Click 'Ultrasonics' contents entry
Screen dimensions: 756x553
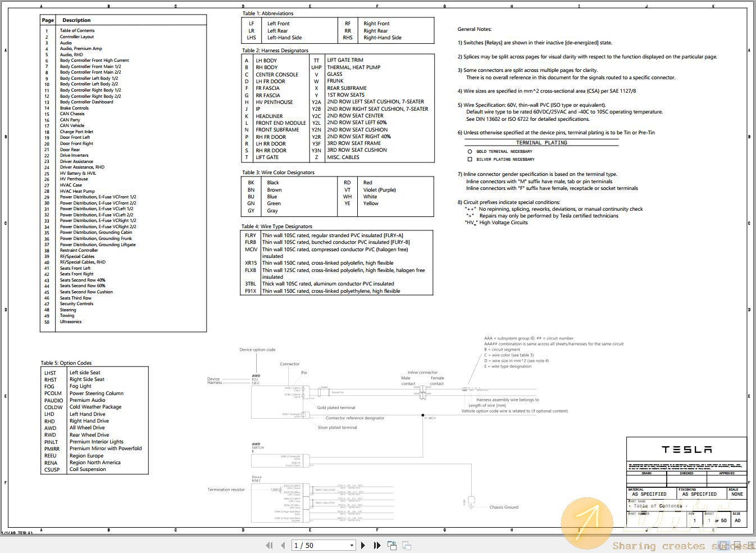click(x=71, y=321)
